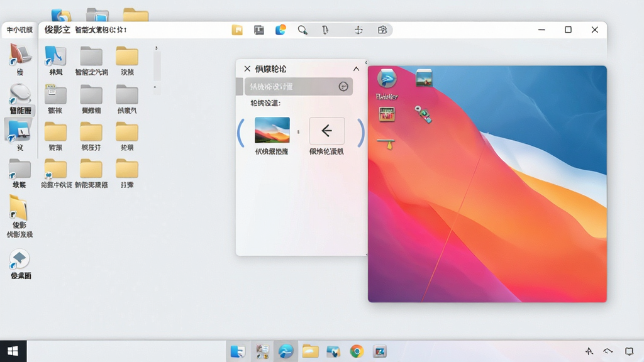Open the yellow folder with a blue badge overlay

(x=55, y=168)
